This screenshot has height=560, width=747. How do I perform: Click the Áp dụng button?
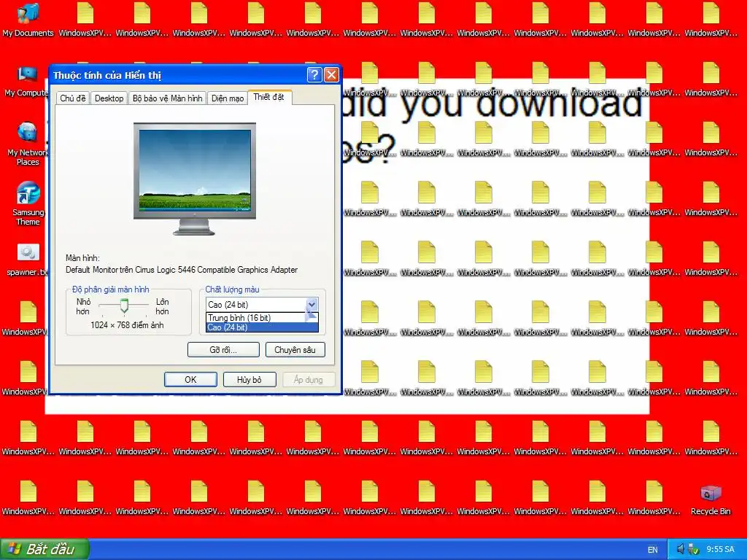pos(309,379)
